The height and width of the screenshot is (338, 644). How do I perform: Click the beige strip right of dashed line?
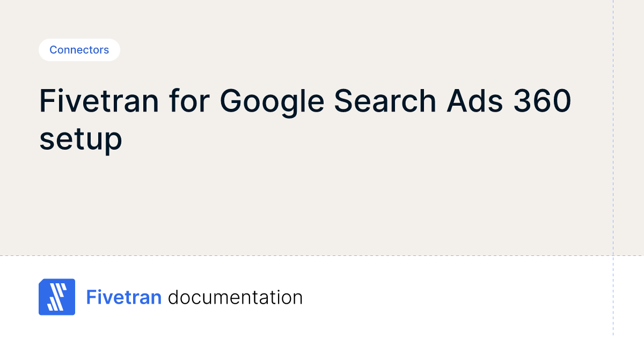628,129
